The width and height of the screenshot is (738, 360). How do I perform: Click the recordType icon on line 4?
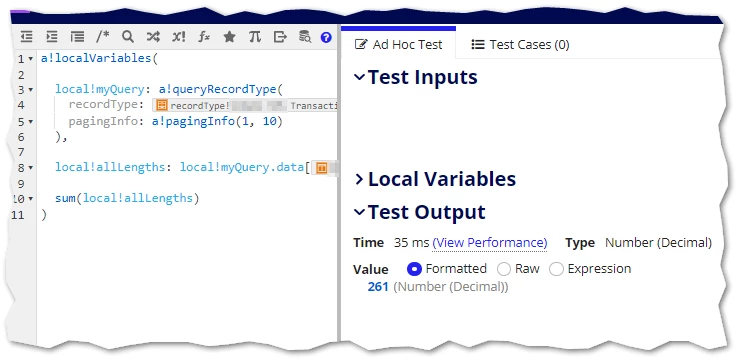tap(161, 105)
